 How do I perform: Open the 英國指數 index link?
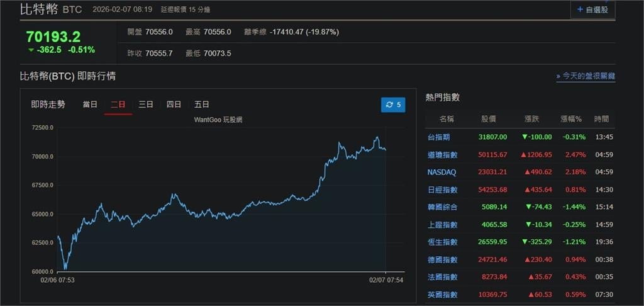pyautogui.click(x=442, y=295)
